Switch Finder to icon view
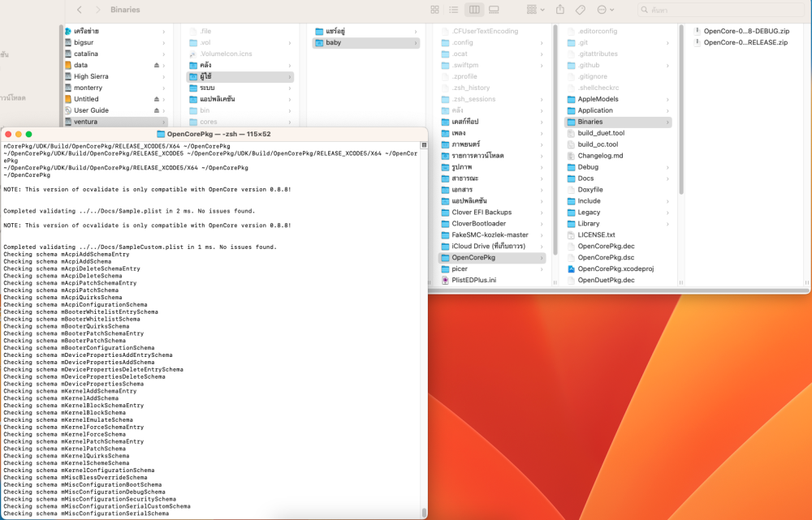This screenshot has height=520, width=812. click(x=435, y=9)
